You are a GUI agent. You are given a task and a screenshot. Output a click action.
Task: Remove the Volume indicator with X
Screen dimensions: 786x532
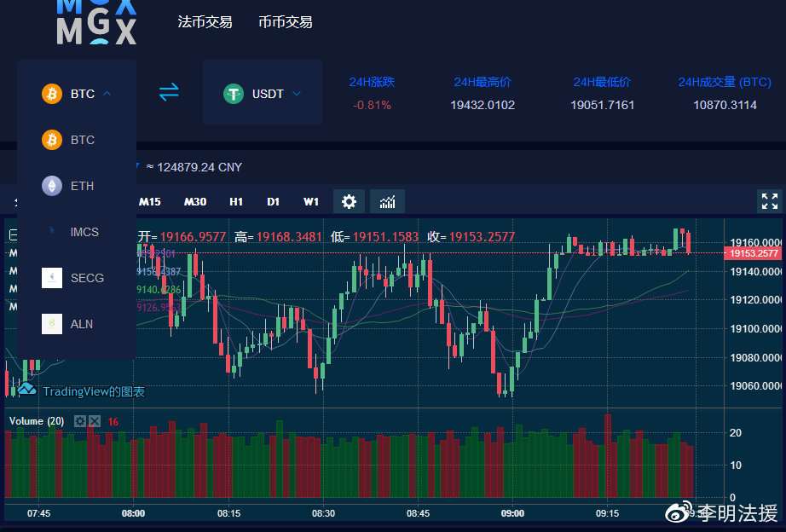point(95,421)
